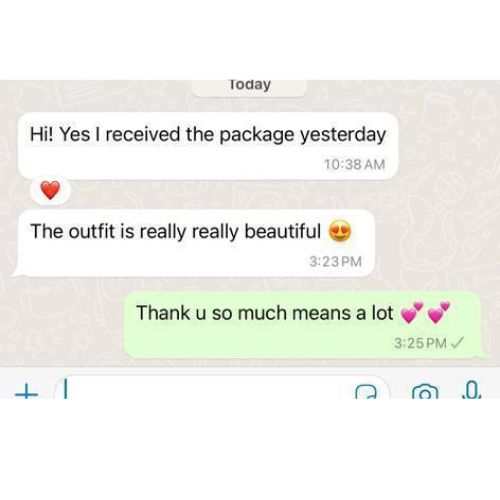Click the 10:38 AM timestamp
The width and height of the screenshot is (500, 500).
pyautogui.click(x=355, y=164)
